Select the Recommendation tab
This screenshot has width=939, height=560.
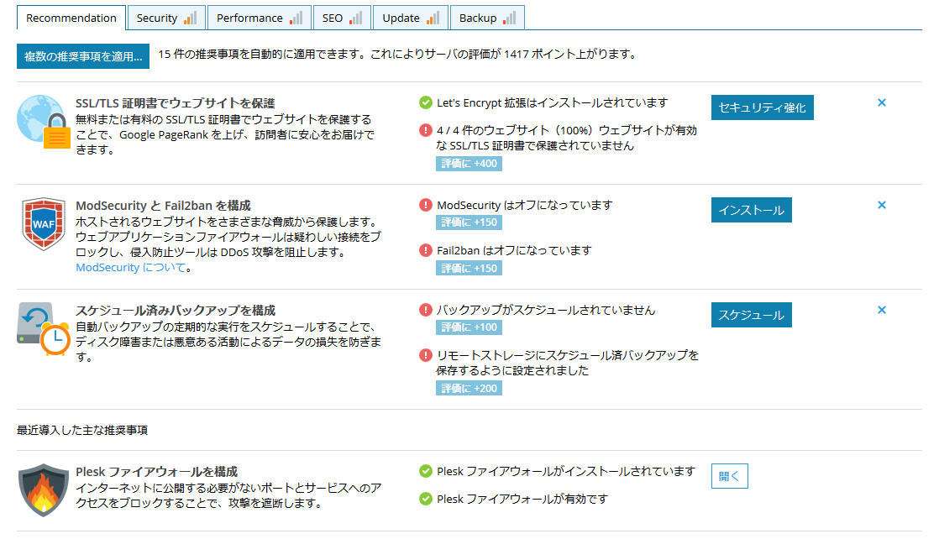[x=71, y=18]
